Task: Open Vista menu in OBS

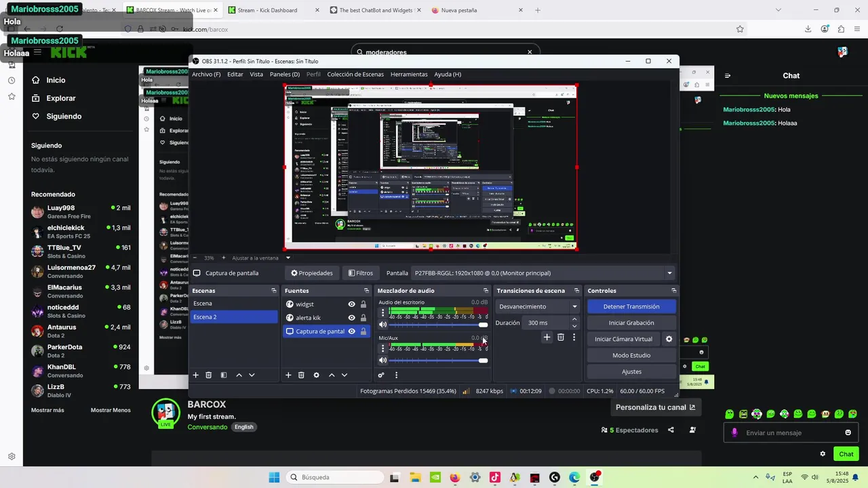Action: (256, 75)
